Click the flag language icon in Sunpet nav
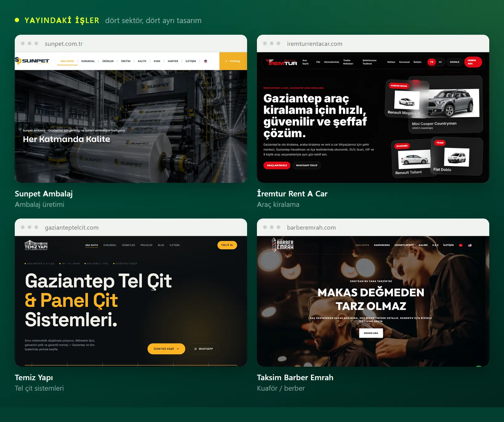 [206, 61]
